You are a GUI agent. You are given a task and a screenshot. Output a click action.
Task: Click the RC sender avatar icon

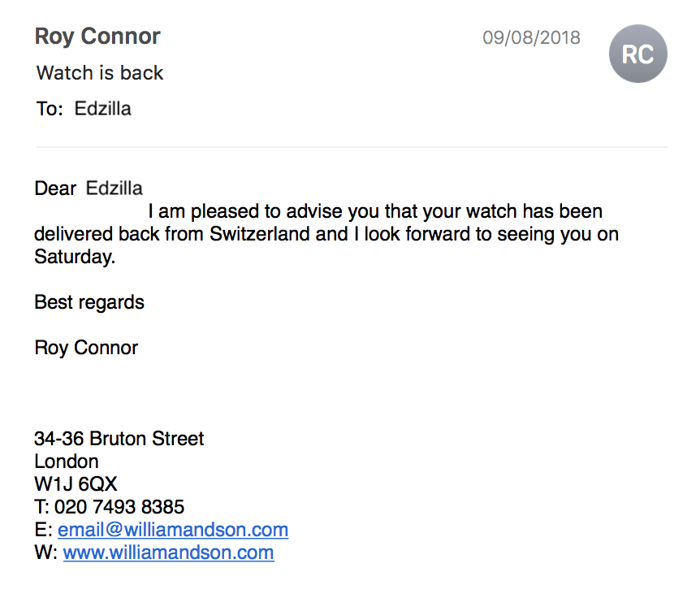coord(638,54)
